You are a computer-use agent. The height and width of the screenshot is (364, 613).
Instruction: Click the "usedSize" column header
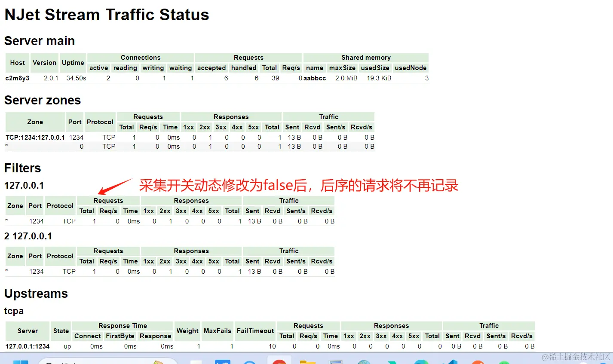[x=375, y=68]
